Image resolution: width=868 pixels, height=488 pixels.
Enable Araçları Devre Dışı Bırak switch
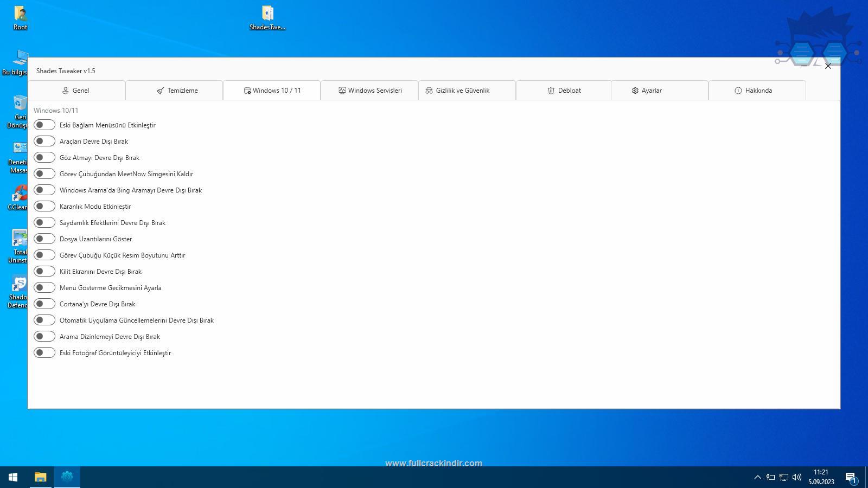pyautogui.click(x=44, y=142)
